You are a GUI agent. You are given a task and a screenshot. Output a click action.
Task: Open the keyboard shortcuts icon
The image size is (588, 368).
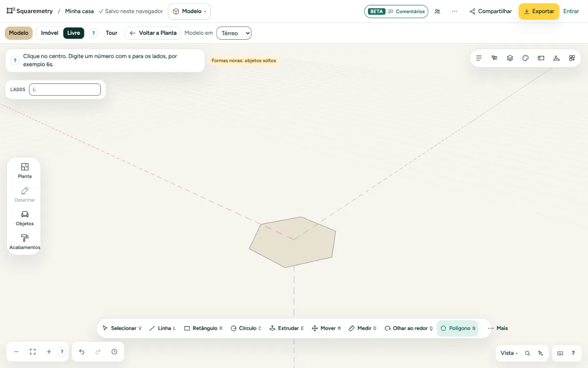[x=560, y=353]
